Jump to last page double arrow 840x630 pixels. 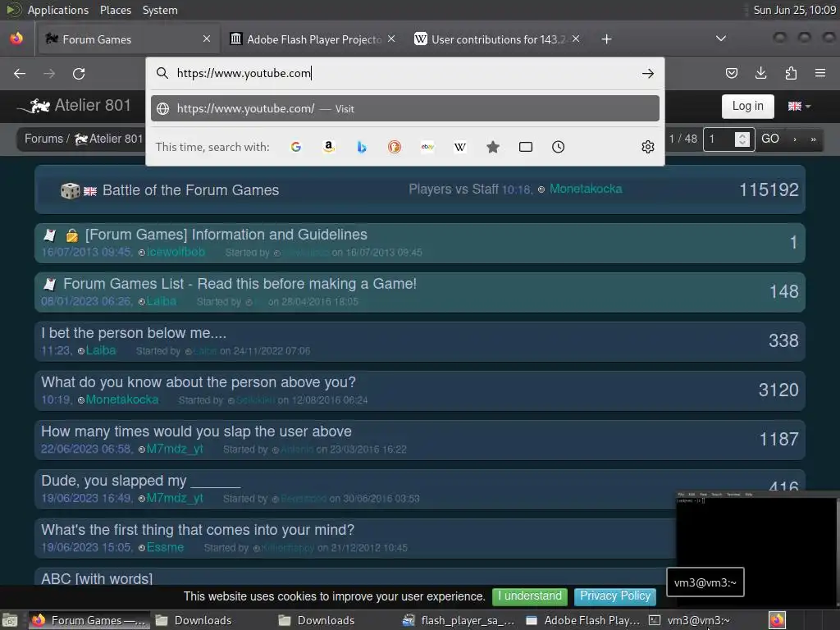click(x=813, y=139)
